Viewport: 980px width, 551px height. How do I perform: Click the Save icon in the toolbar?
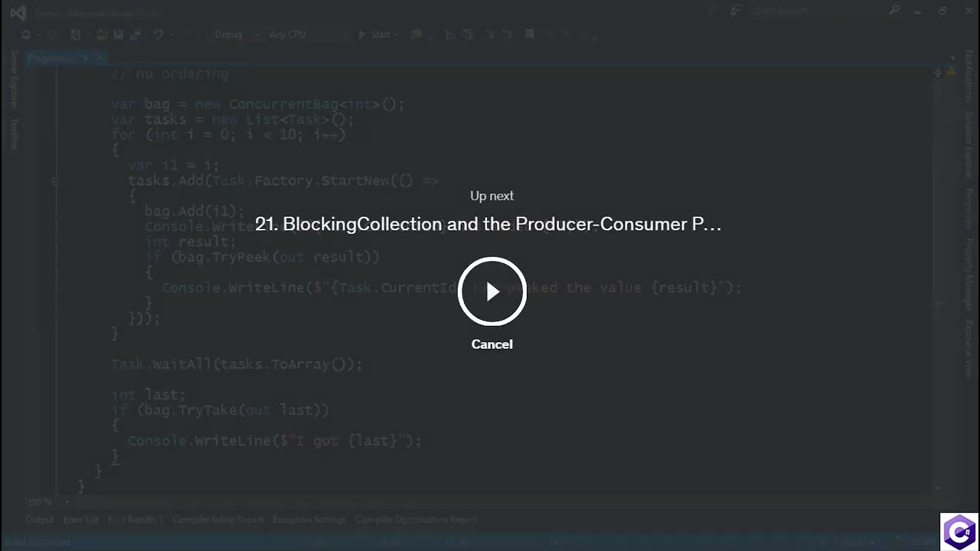coord(119,34)
